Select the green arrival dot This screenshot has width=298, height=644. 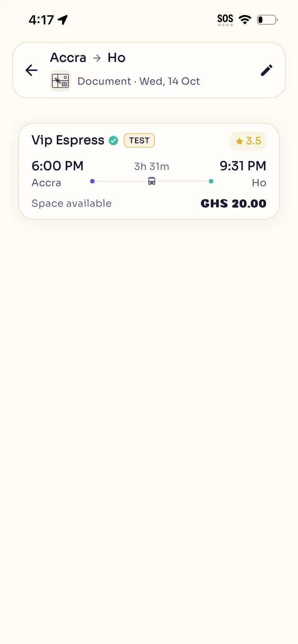(211, 181)
